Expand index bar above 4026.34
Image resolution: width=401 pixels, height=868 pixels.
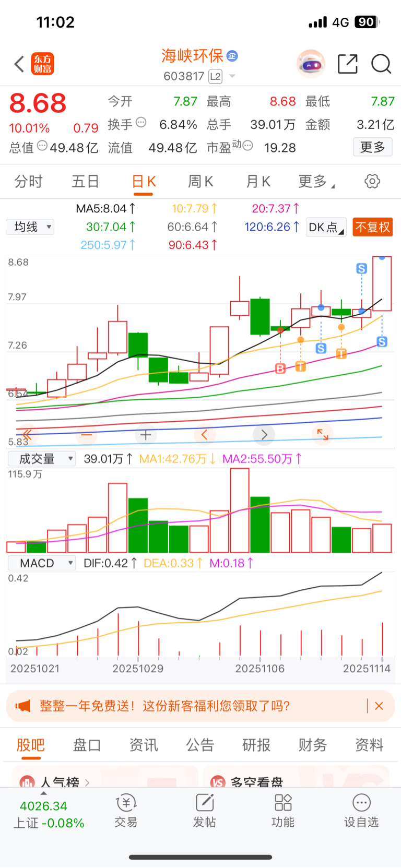(43, 793)
